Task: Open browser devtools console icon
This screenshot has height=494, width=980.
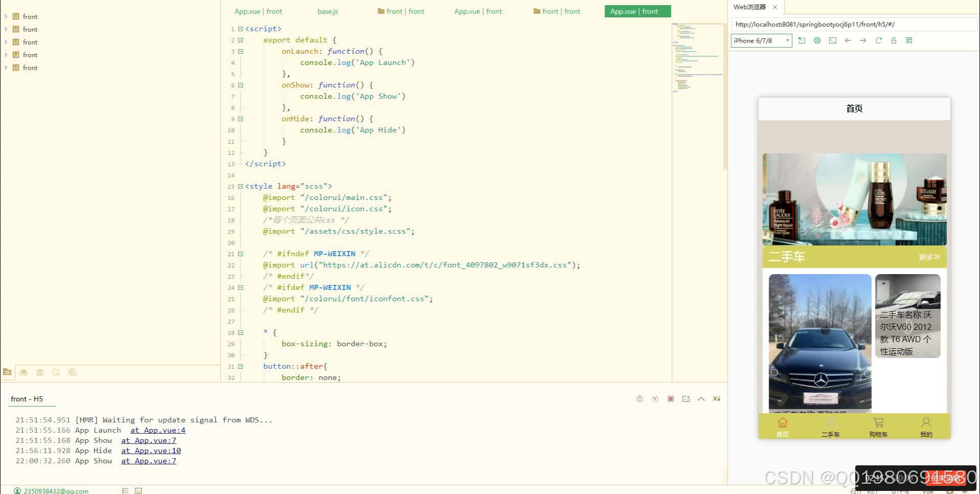Action: (833, 40)
